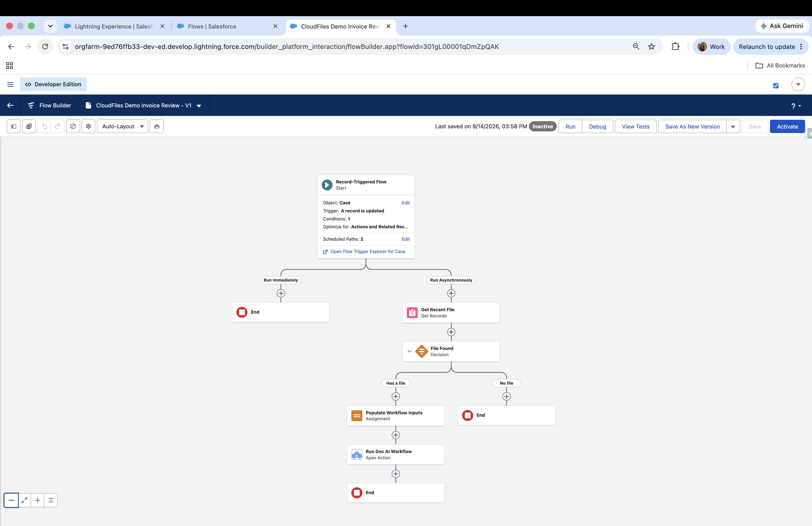Open View Tests
The width and height of the screenshot is (812, 526).
click(636, 127)
